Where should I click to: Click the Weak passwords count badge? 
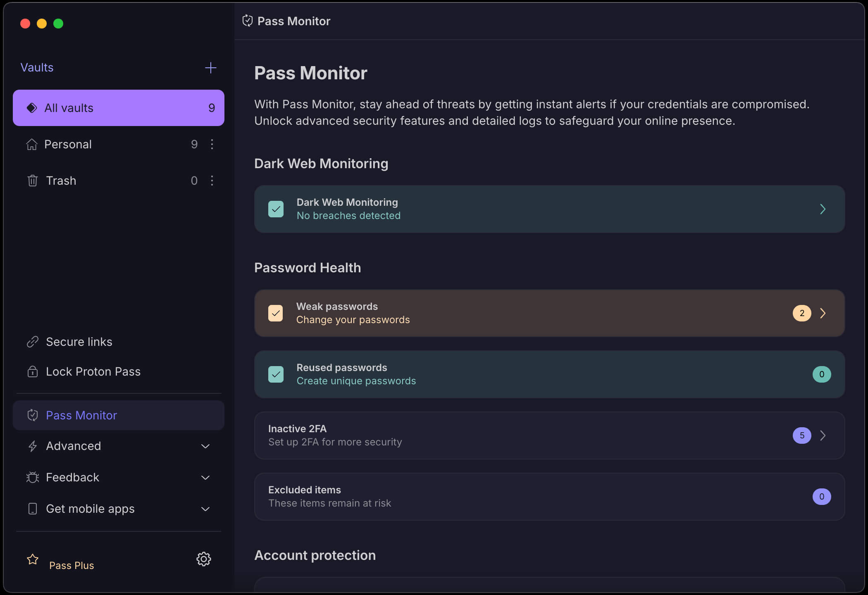[802, 313]
